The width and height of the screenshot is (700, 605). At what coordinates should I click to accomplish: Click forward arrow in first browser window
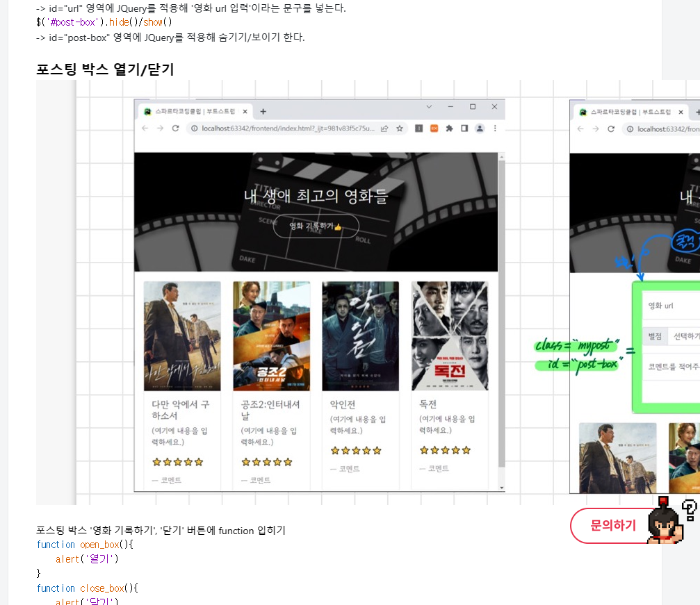(160, 129)
